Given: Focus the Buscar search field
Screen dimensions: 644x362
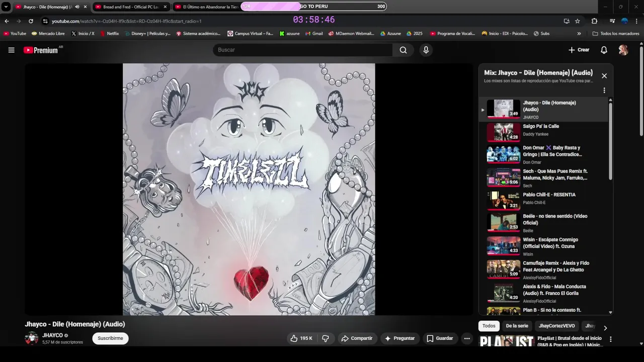Looking at the screenshot, I should [x=302, y=50].
